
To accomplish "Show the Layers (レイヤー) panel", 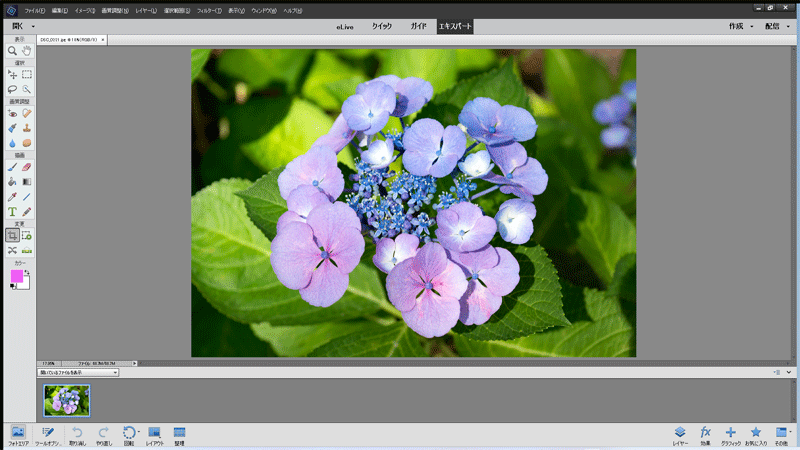I will tap(680, 436).
